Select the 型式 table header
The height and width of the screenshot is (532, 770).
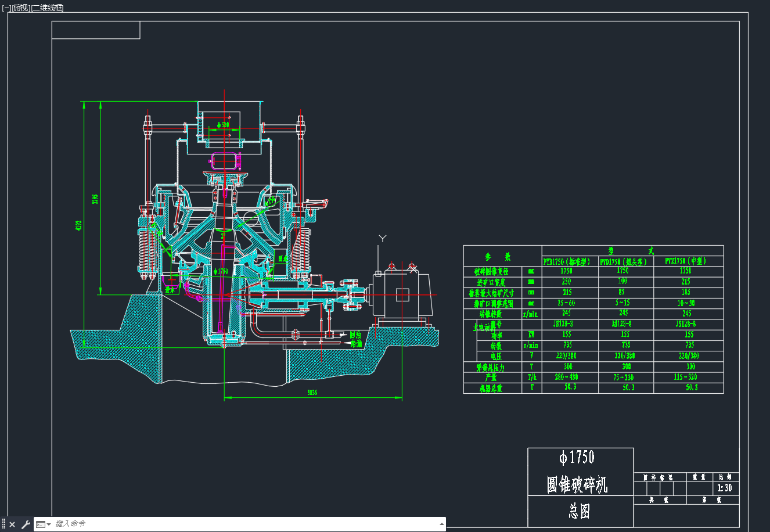(x=631, y=251)
